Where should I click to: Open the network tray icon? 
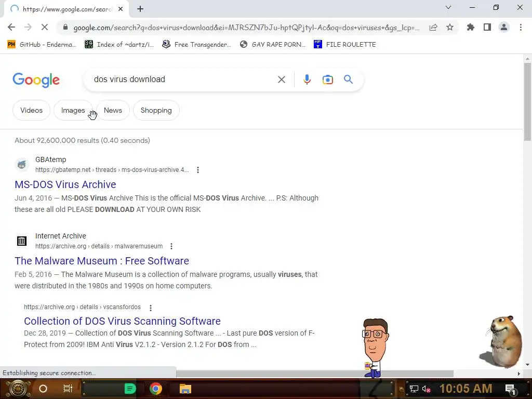(414, 389)
